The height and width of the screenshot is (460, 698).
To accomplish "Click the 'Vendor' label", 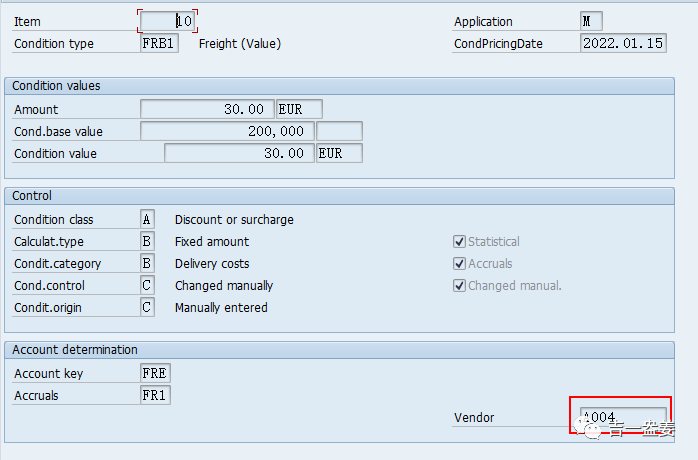I will point(474,418).
